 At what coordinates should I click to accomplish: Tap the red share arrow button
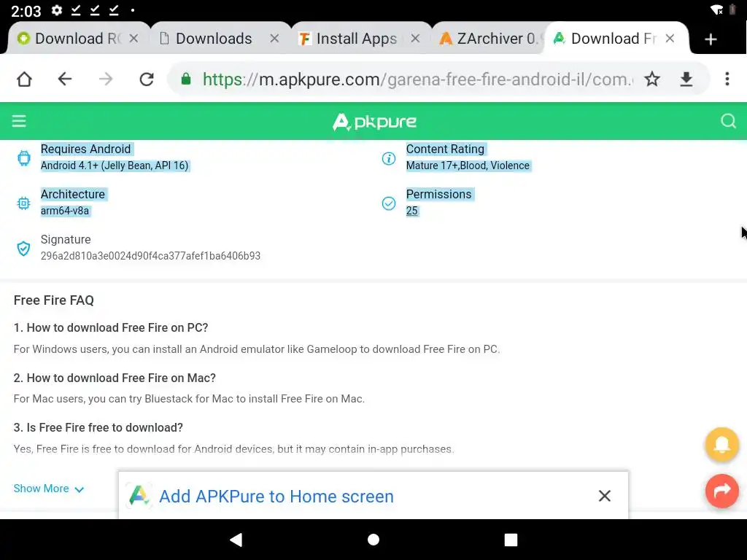point(722,491)
